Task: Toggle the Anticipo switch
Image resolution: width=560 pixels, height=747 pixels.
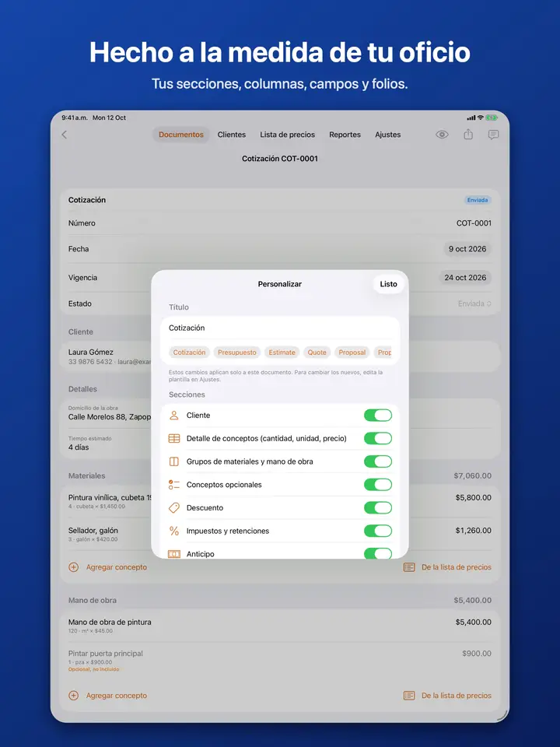Action: (x=378, y=553)
